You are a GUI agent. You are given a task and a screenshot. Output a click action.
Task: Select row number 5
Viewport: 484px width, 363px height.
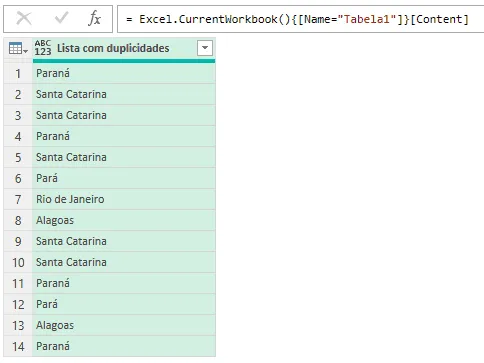click(x=18, y=157)
